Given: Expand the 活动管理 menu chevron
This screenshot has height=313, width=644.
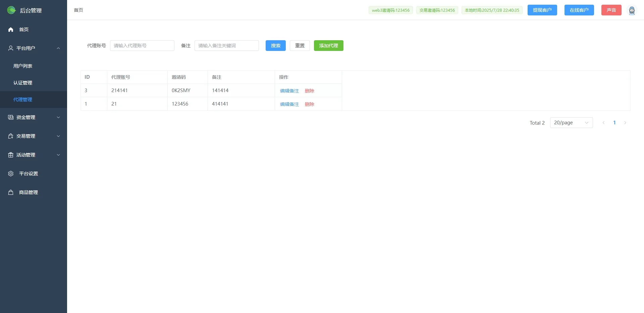Looking at the screenshot, I should [x=58, y=155].
